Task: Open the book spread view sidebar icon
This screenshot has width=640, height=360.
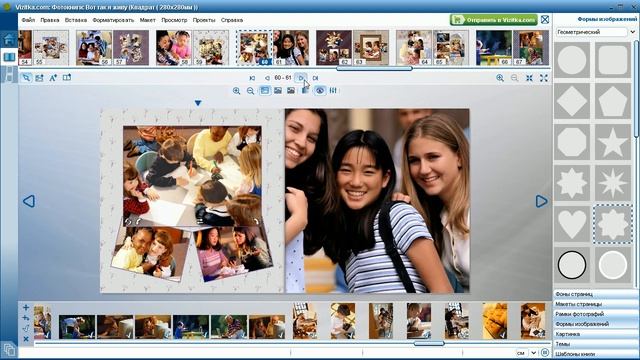Action: pos(9,57)
